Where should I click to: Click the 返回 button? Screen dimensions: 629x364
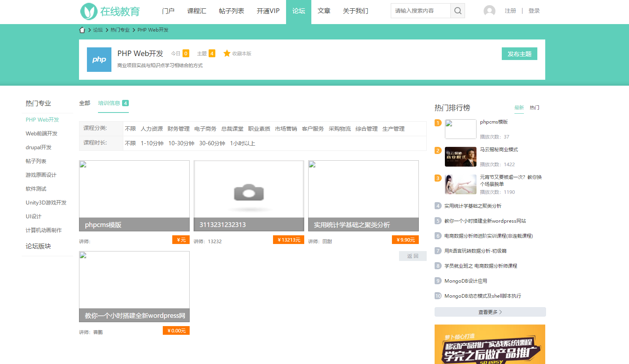point(412,256)
